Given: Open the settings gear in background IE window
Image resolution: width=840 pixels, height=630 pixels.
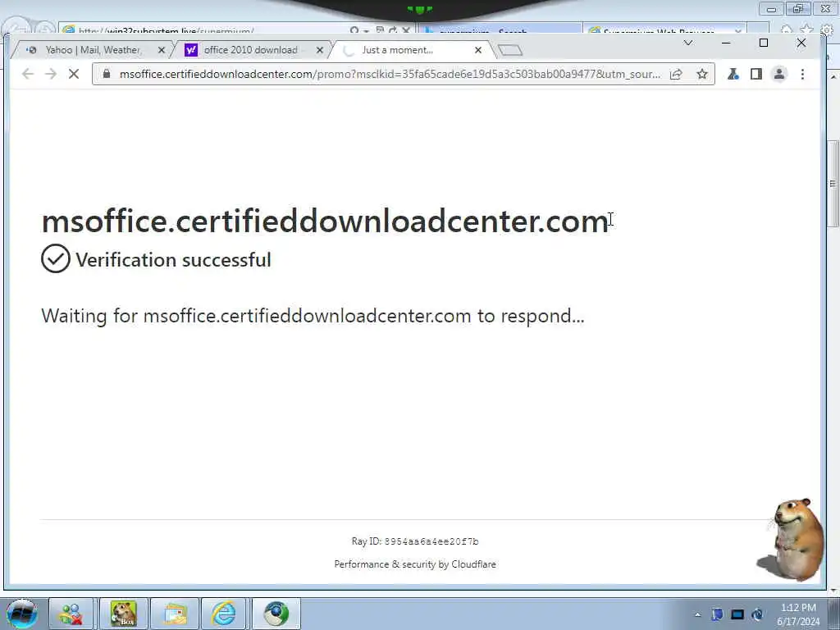Looking at the screenshot, I should (x=827, y=30).
